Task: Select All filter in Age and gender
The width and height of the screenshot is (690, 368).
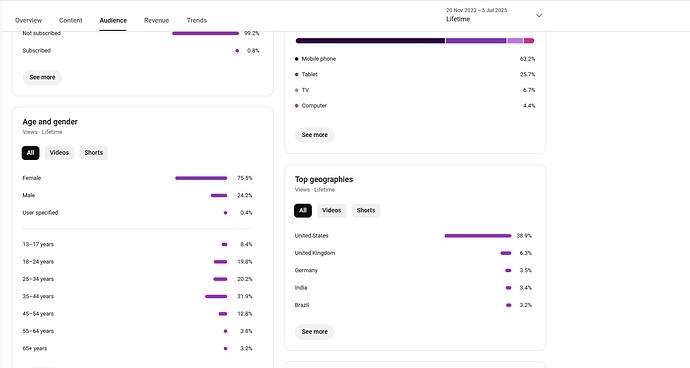Action: 30,153
